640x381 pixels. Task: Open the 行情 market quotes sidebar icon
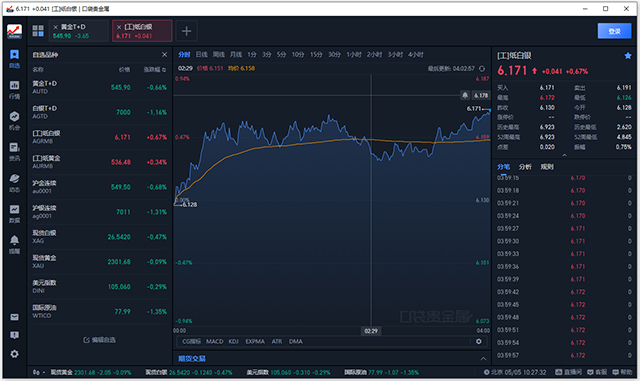(x=14, y=89)
